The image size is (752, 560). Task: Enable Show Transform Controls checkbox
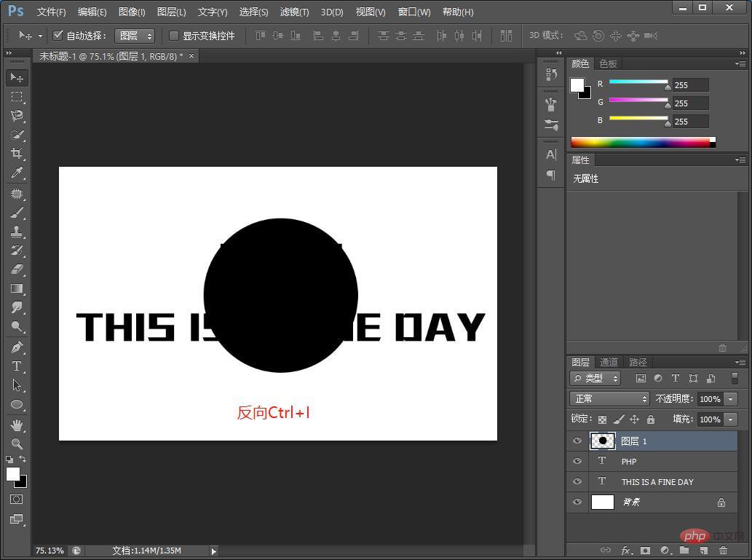(x=174, y=36)
